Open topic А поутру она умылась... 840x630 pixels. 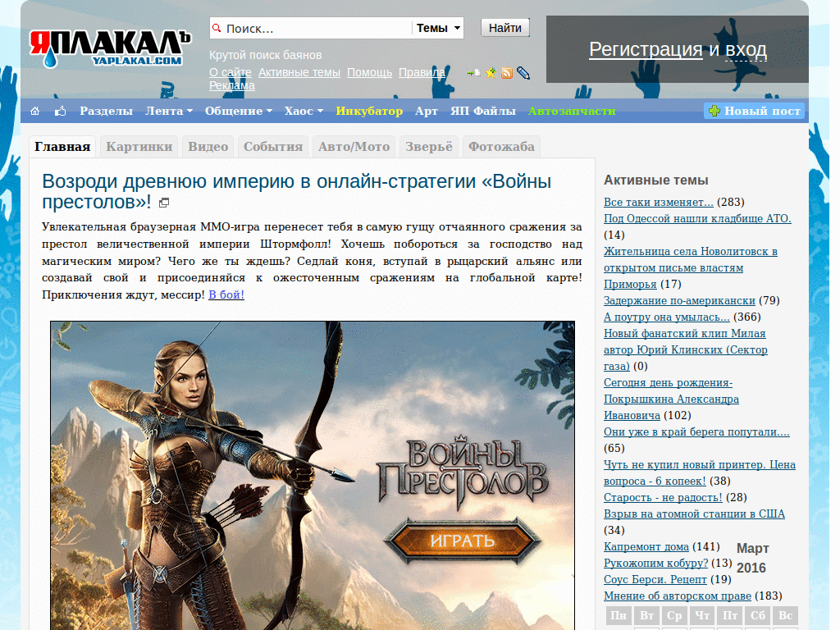click(x=666, y=317)
